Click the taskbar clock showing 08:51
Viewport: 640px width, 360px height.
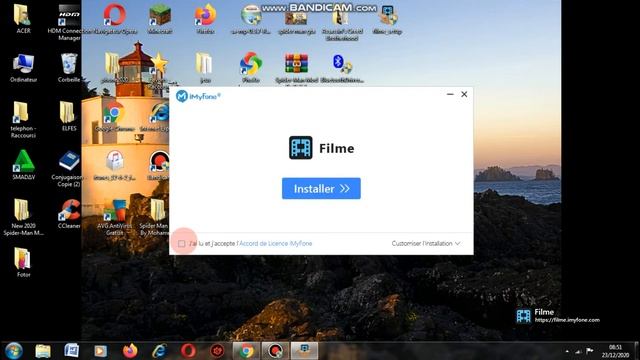point(615,351)
